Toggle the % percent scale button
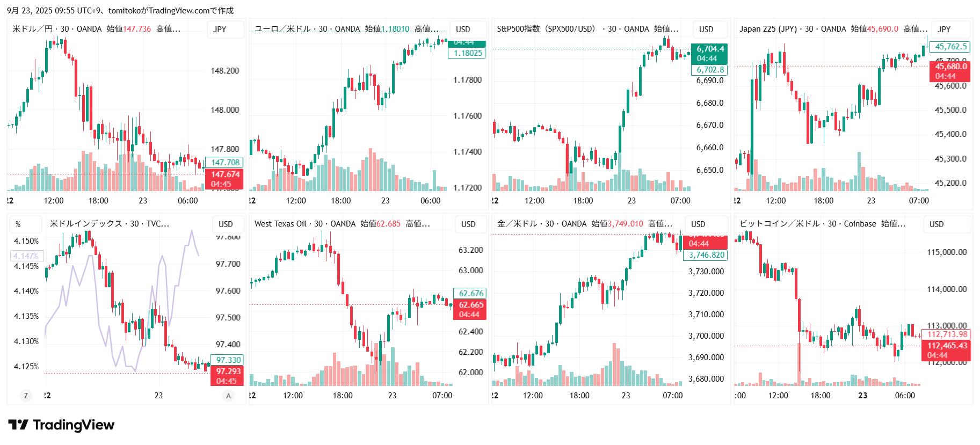980x445 pixels. pos(18,224)
